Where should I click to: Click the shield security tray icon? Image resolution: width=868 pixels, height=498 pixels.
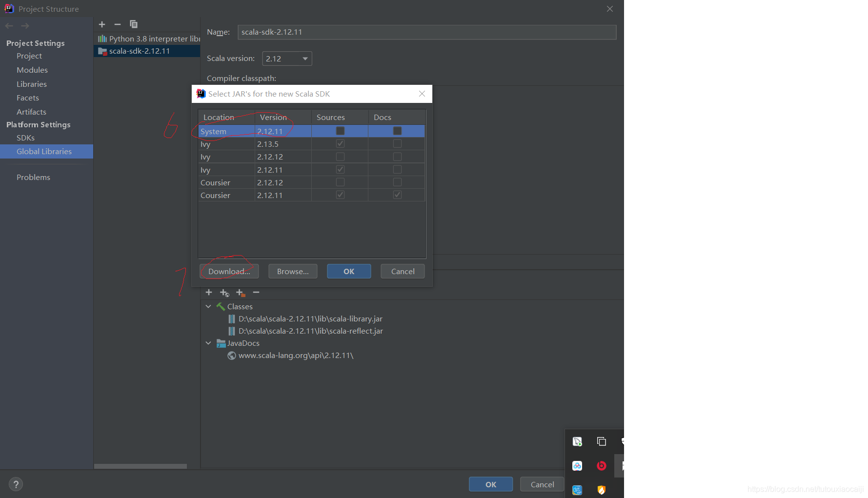click(602, 490)
